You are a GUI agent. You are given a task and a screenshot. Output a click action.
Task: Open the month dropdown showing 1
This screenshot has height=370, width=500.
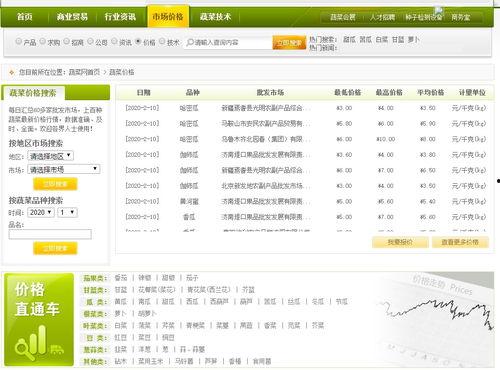click(68, 212)
